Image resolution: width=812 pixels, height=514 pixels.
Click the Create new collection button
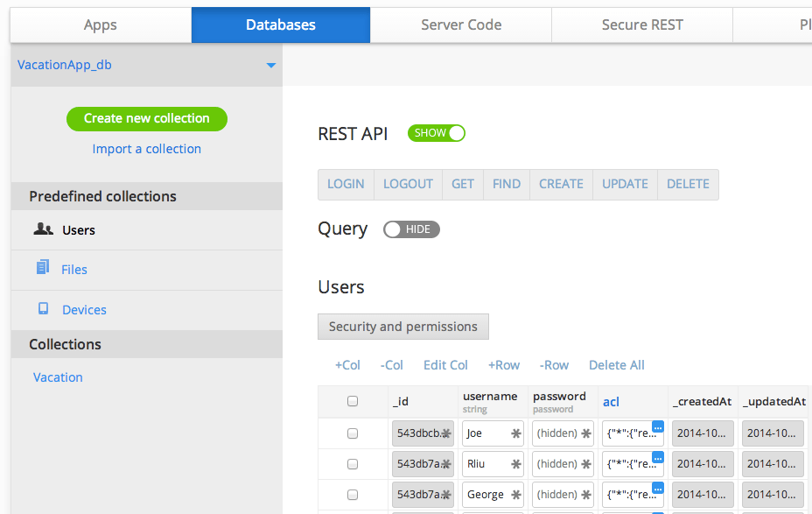146,119
